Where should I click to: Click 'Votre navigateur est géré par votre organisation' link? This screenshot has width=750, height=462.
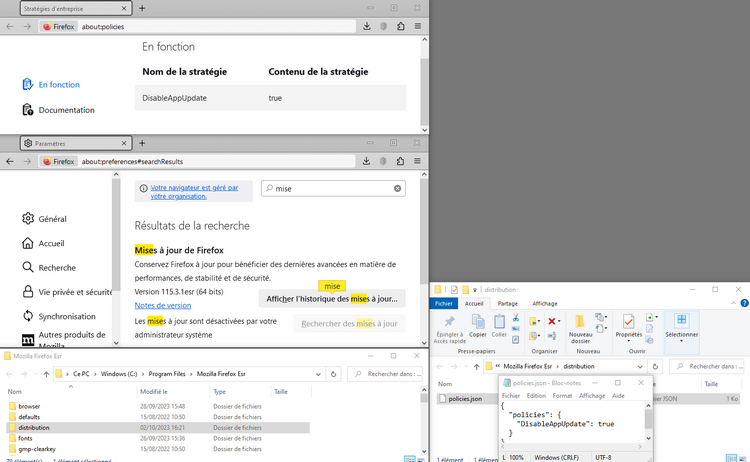(194, 192)
